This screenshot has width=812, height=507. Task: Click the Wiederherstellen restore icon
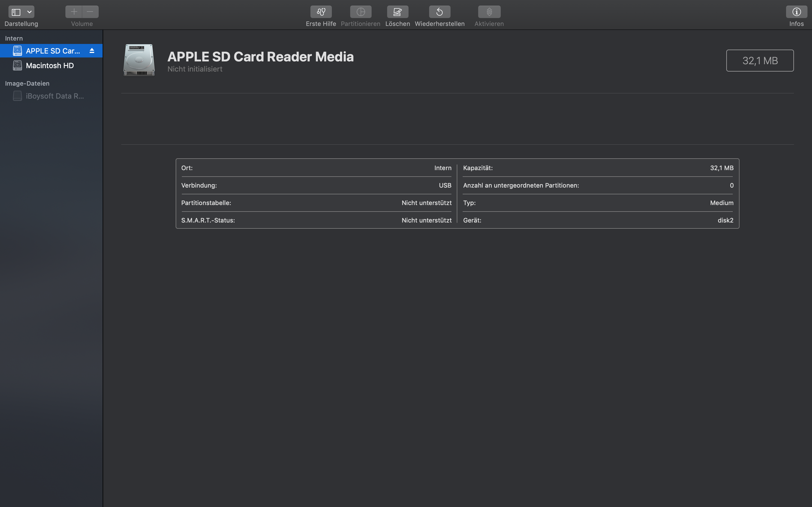pos(439,12)
